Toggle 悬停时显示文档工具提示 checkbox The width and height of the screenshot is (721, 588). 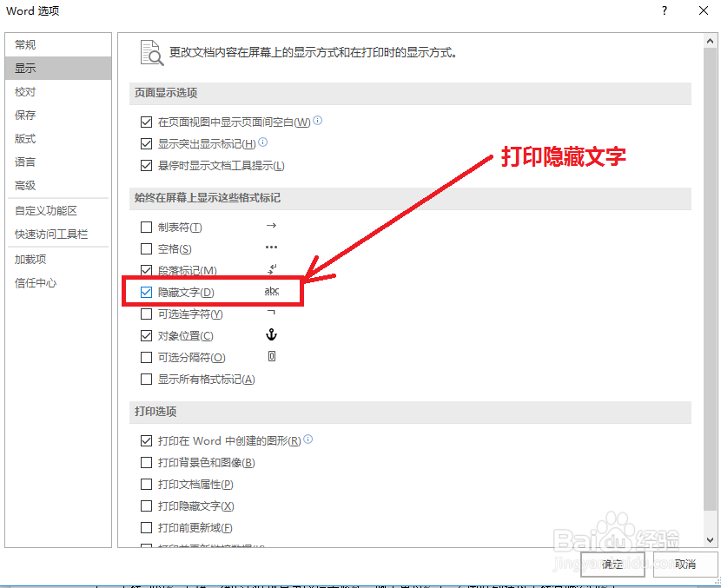click(x=146, y=165)
